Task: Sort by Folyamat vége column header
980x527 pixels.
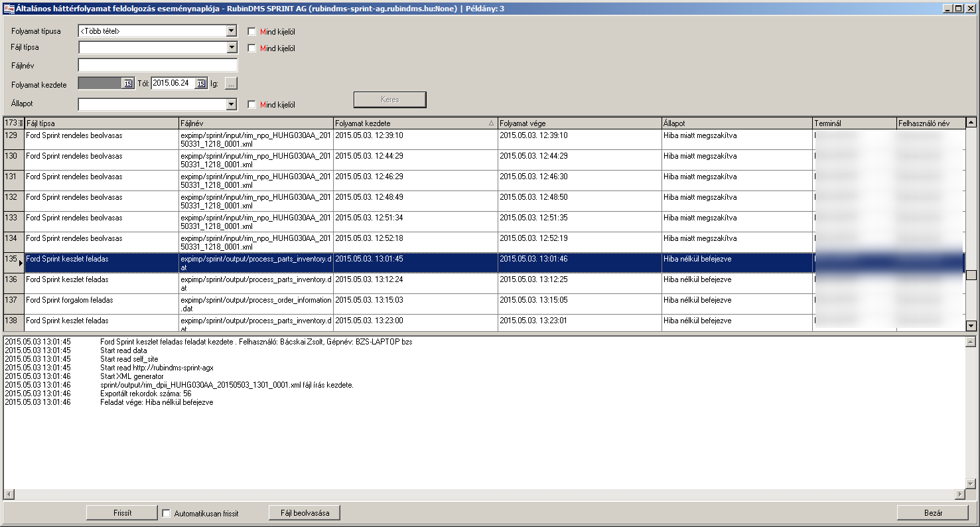Action: (580, 123)
